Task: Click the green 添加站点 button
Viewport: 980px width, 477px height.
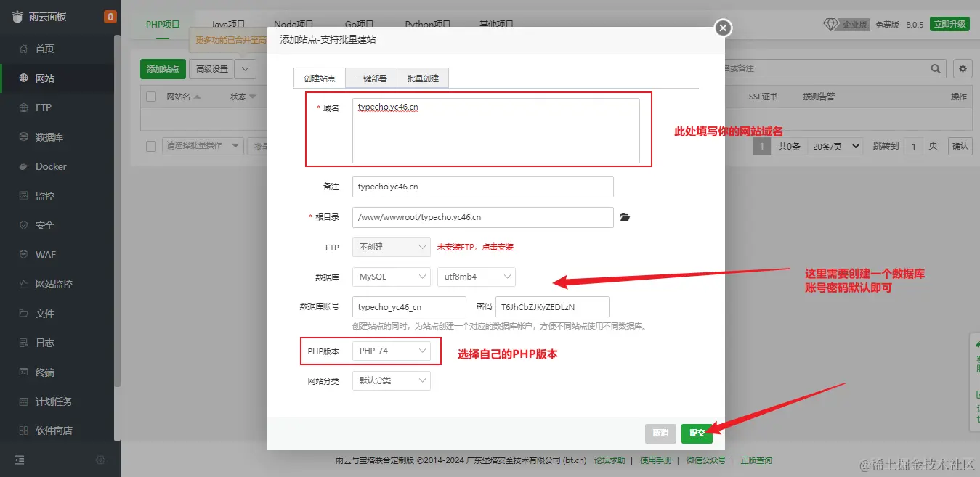Action: tap(163, 69)
